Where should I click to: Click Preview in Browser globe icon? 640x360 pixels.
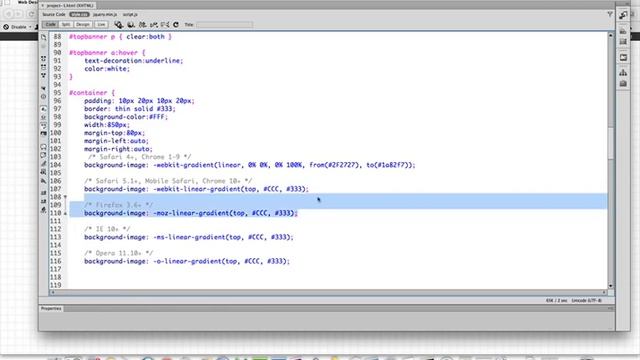coord(131,25)
